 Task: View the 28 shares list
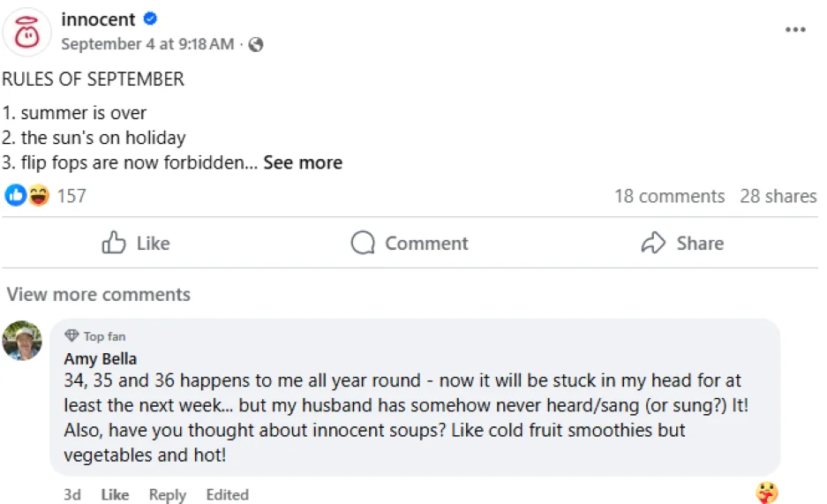(778, 196)
